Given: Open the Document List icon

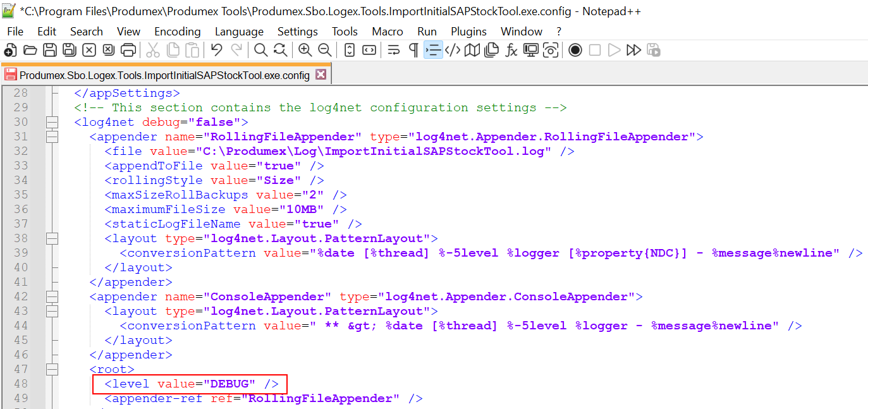Looking at the screenshot, I should click(492, 51).
